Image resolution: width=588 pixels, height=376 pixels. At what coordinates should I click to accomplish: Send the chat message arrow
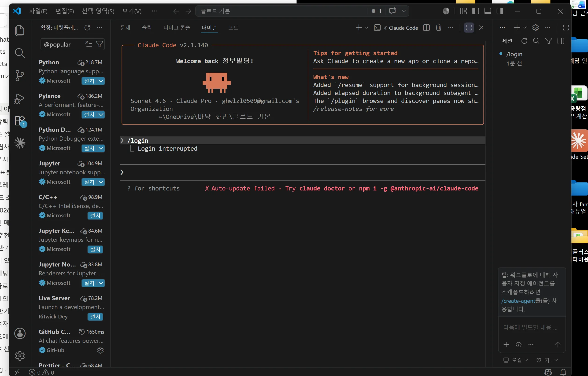(x=558, y=344)
